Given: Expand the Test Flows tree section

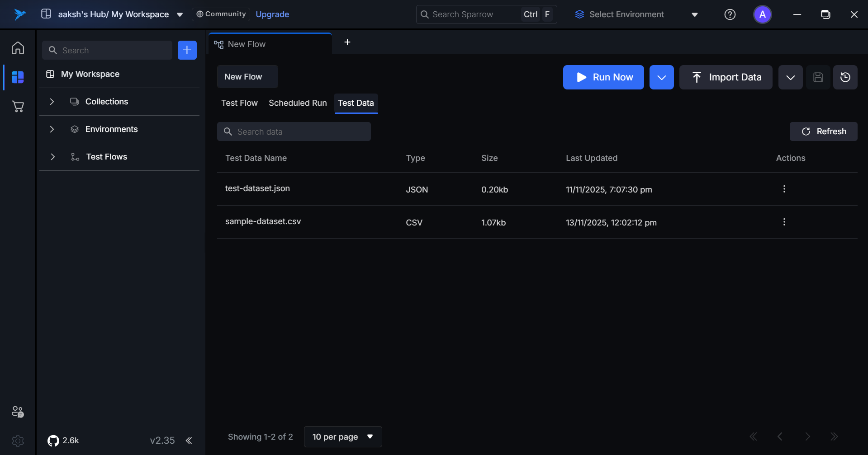Looking at the screenshot, I should [52, 157].
